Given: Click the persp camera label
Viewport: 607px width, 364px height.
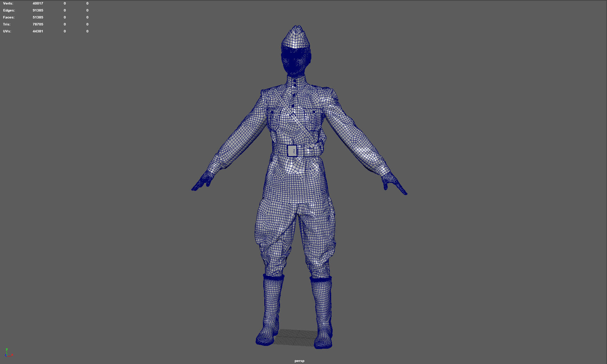Looking at the screenshot, I should coord(299,361).
